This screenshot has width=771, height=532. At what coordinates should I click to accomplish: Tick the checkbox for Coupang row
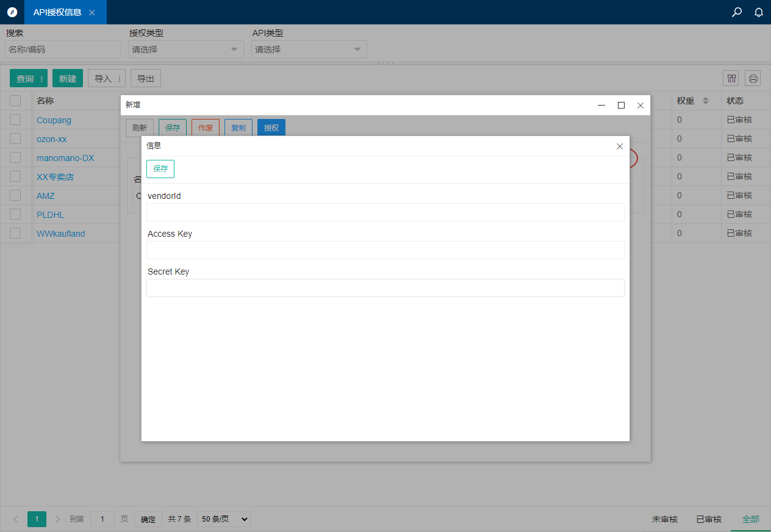15,120
